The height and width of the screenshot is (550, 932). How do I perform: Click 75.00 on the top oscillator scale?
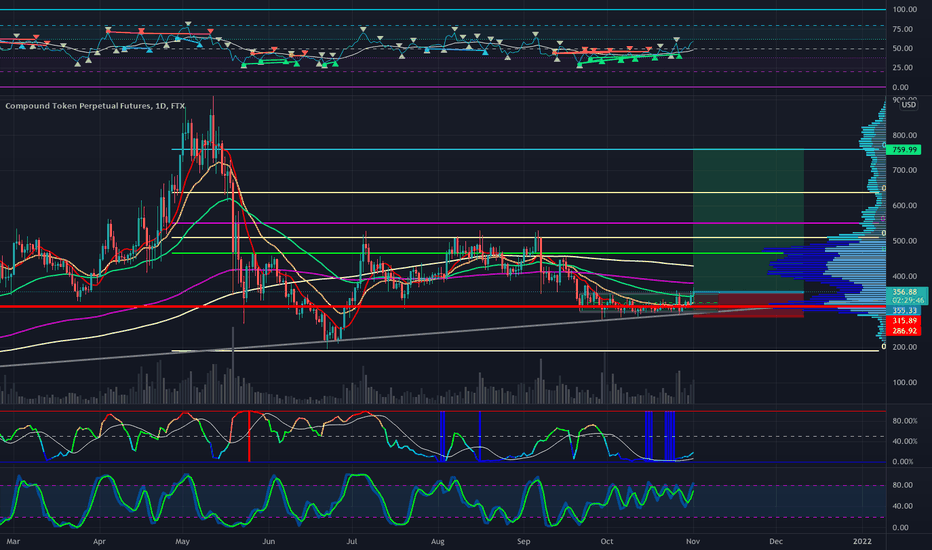click(x=903, y=29)
